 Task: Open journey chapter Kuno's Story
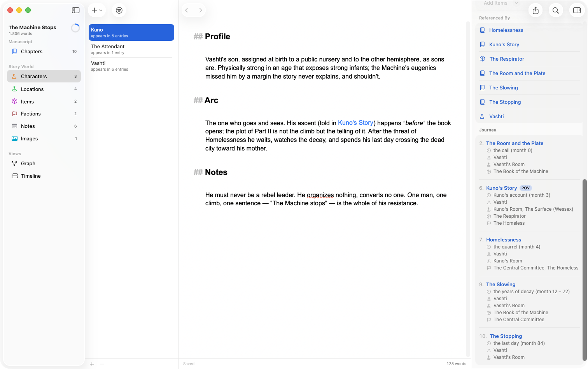(x=501, y=188)
